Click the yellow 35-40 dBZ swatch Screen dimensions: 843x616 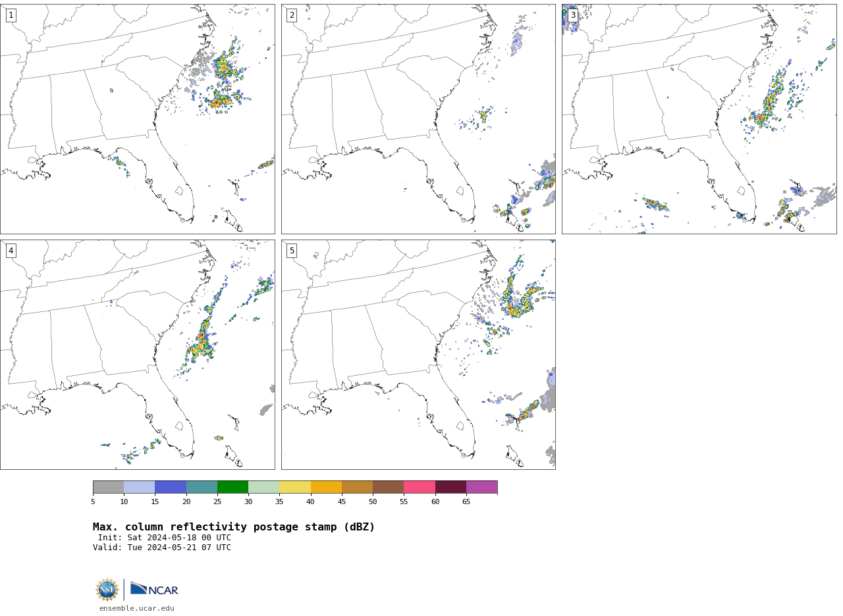point(295,487)
